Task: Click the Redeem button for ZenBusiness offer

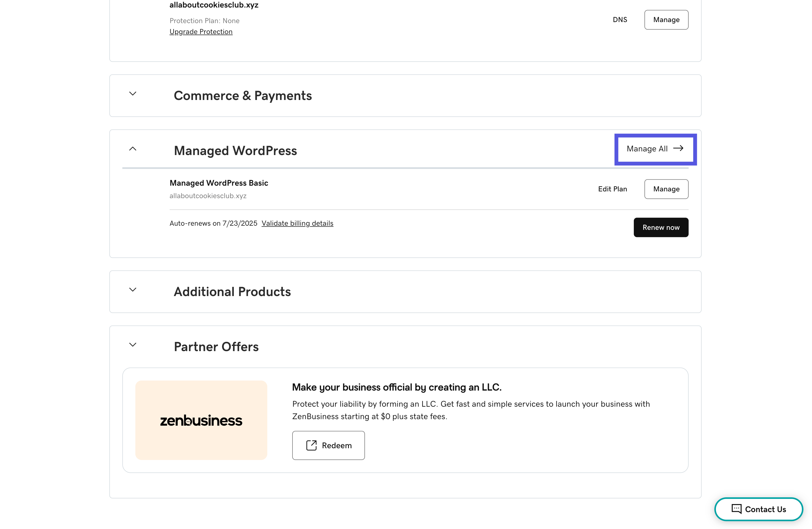Action: [x=328, y=445]
